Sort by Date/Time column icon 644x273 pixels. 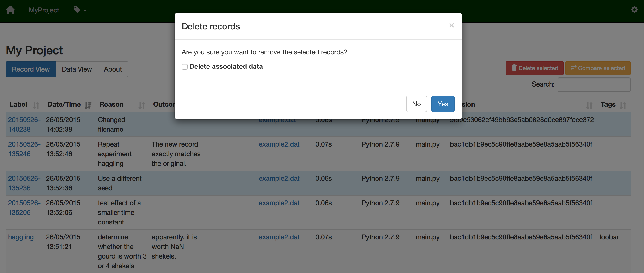[88, 105]
